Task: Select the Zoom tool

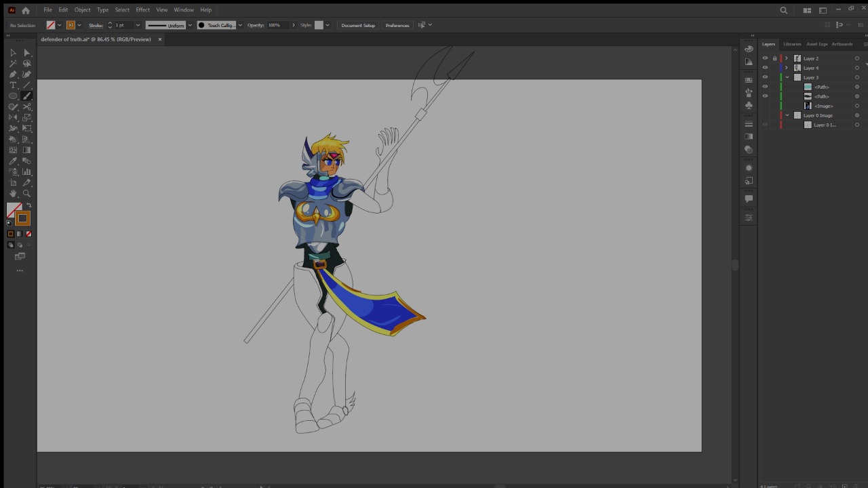Action: (27, 194)
